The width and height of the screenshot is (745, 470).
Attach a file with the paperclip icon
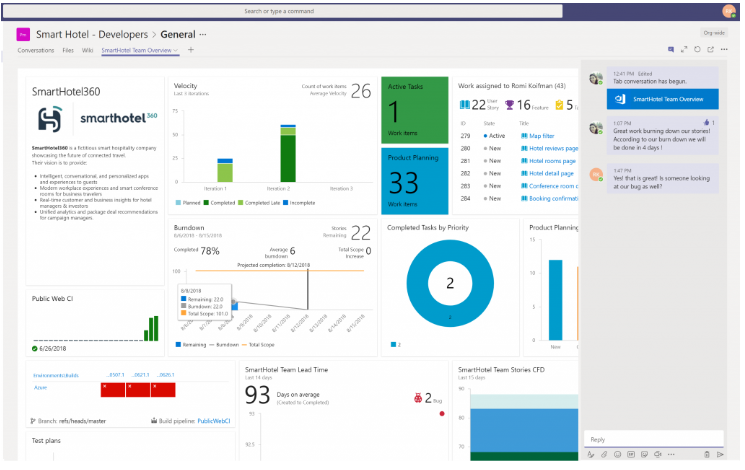click(x=604, y=455)
